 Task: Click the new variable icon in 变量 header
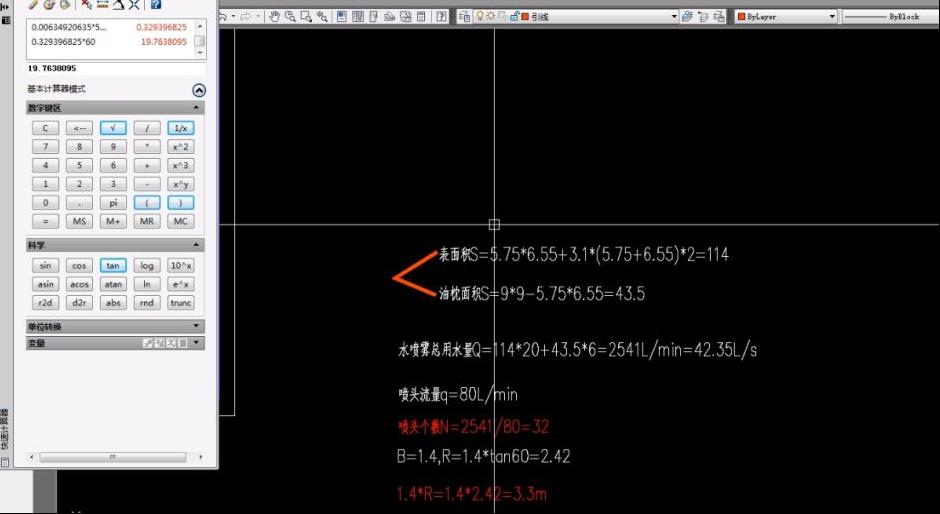147,343
